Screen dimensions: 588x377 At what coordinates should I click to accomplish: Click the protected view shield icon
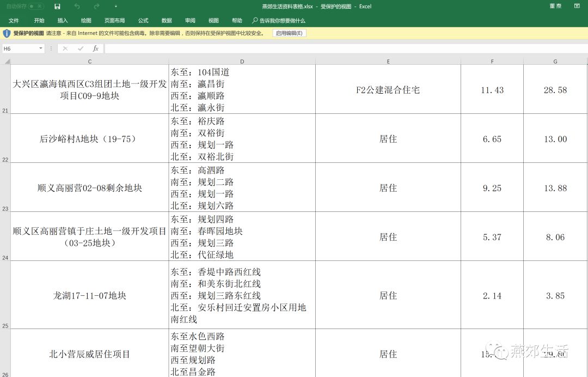(x=7, y=33)
